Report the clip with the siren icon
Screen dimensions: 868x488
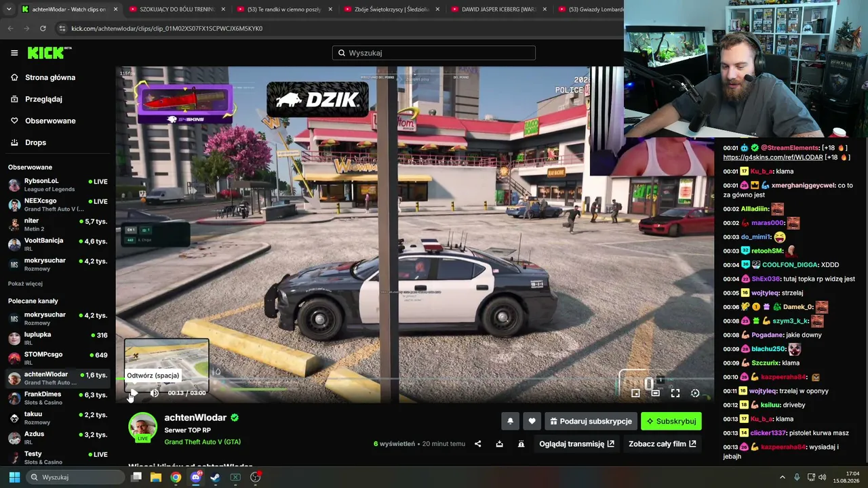tap(521, 444)
